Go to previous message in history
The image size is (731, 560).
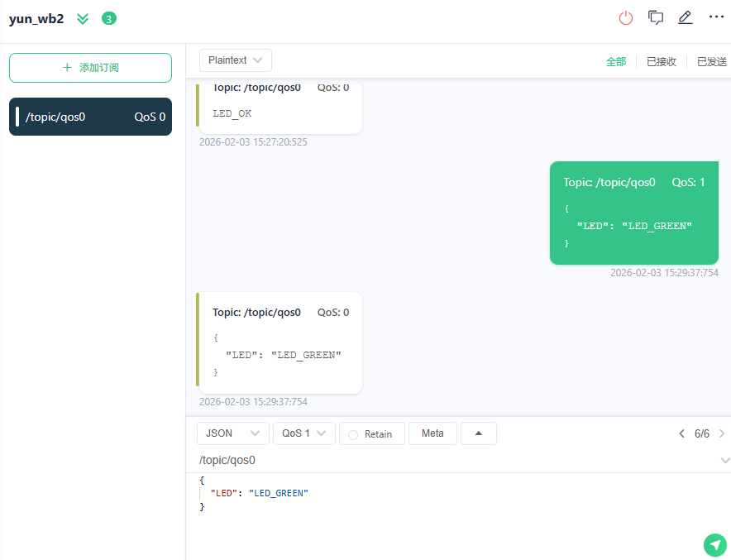682,433
